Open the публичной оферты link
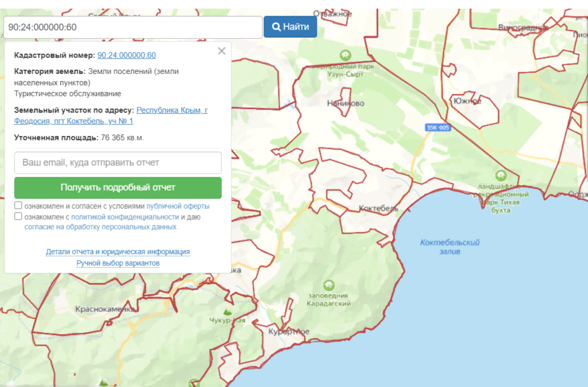 pyautogui.click(x=178, y=206)
